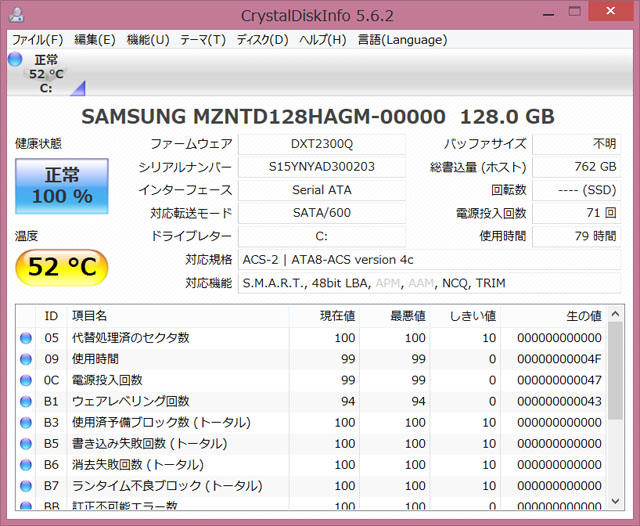
Task: Open the 編集(E) menu
Action: coord(95,40)
